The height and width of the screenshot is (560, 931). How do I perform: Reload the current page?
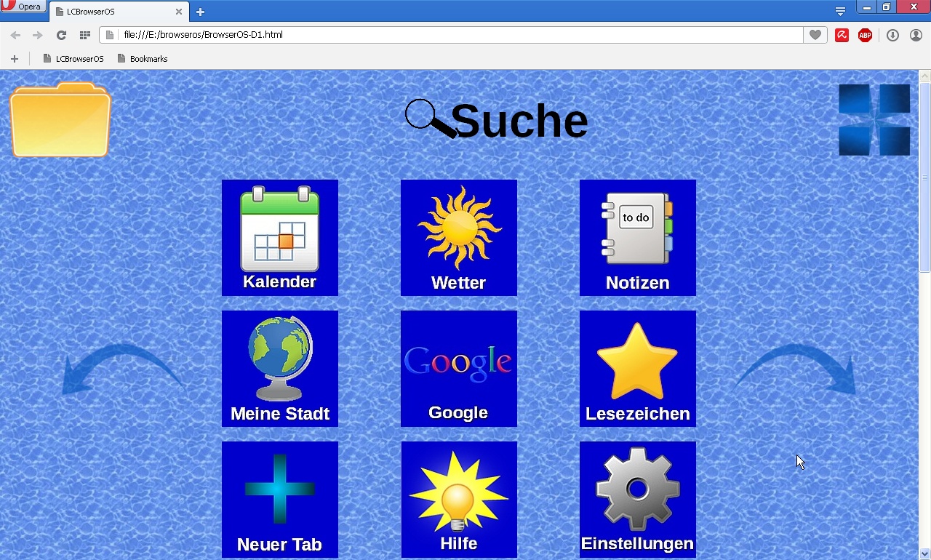click(61, 35)
